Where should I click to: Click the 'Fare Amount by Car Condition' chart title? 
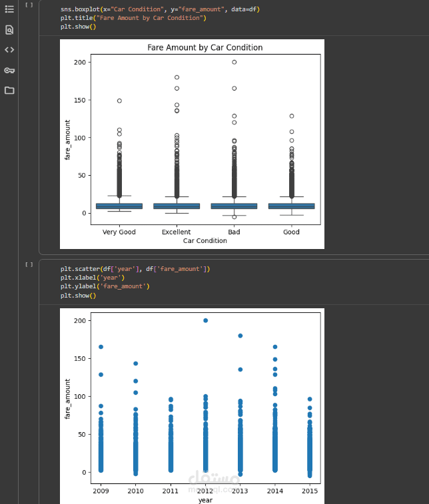(205, 47)
